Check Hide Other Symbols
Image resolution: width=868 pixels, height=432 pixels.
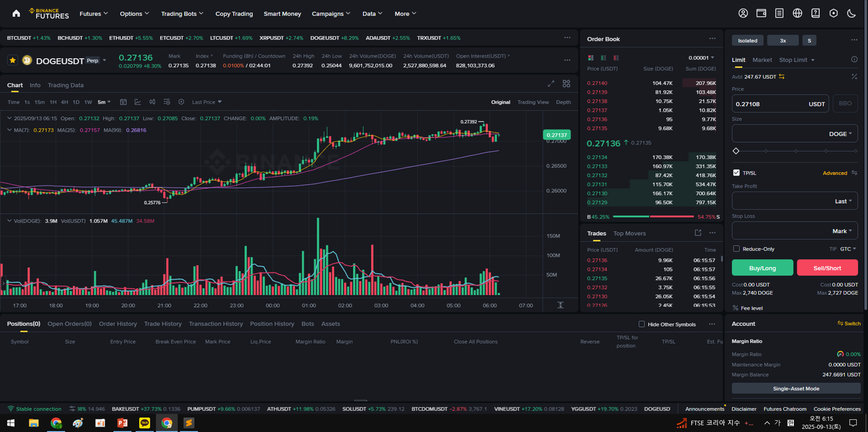(x=641, y=324)
